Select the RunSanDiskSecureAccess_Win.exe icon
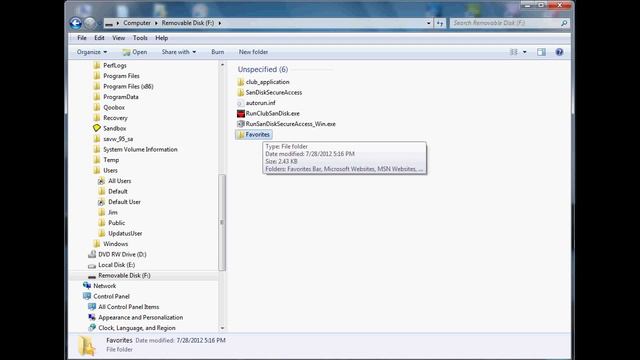Image resolution: width=640 pixels, height=360 pixels. click(x=240, y=124)
